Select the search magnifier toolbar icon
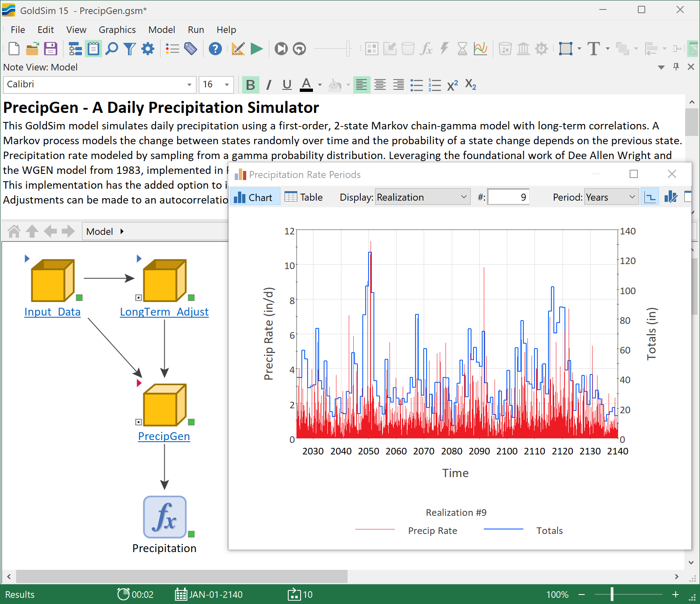This screenshot has height=604, width=700. [111, 49]
